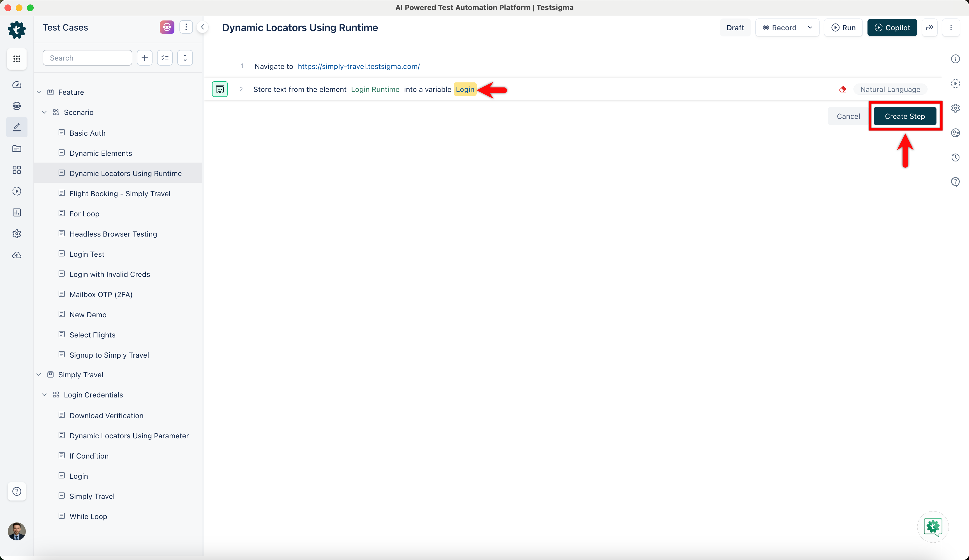
Task: Open the face icon in right panel
Action: 956,133
